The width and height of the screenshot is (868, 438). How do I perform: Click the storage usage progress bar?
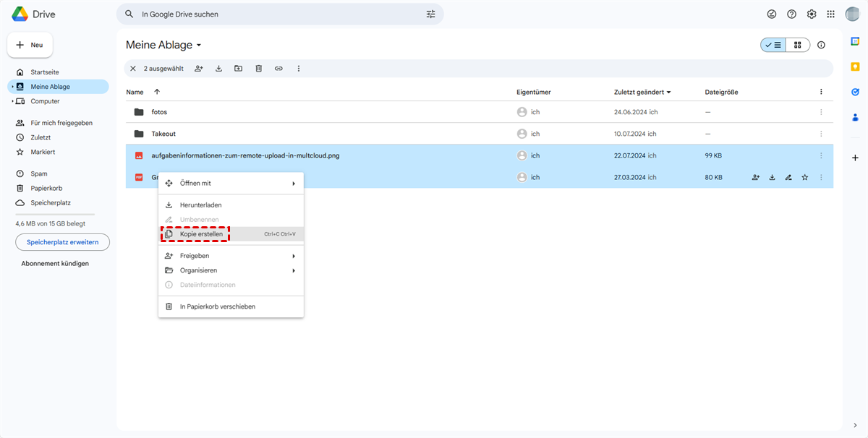(55, 215)
